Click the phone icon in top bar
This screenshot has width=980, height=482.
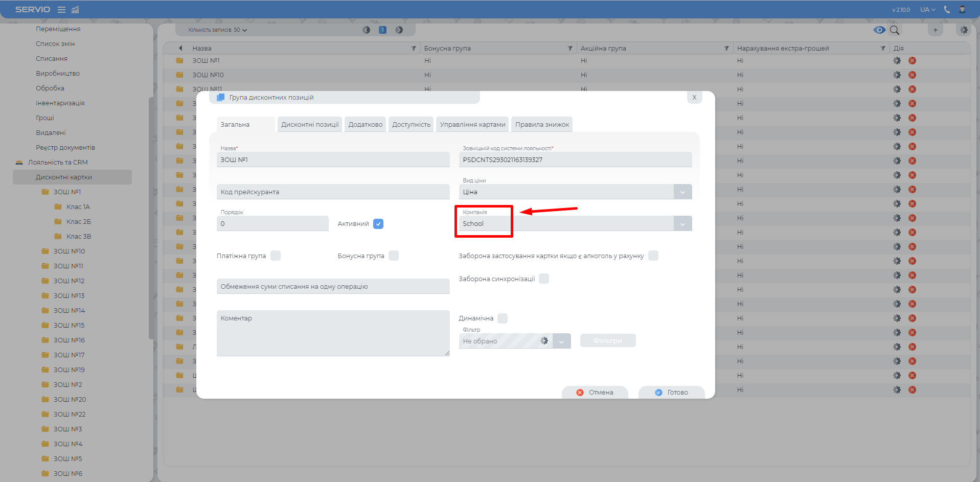coord(947,10)
